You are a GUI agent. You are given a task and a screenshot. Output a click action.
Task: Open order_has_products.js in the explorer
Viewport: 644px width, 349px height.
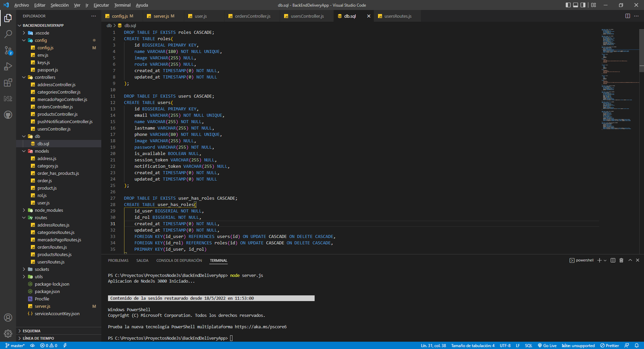[x=58, y=173]
